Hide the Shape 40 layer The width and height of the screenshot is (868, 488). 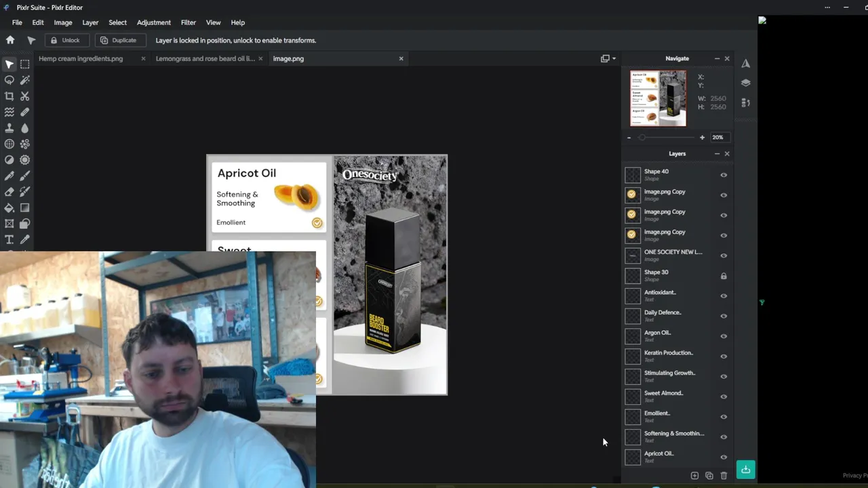(724, 175)
